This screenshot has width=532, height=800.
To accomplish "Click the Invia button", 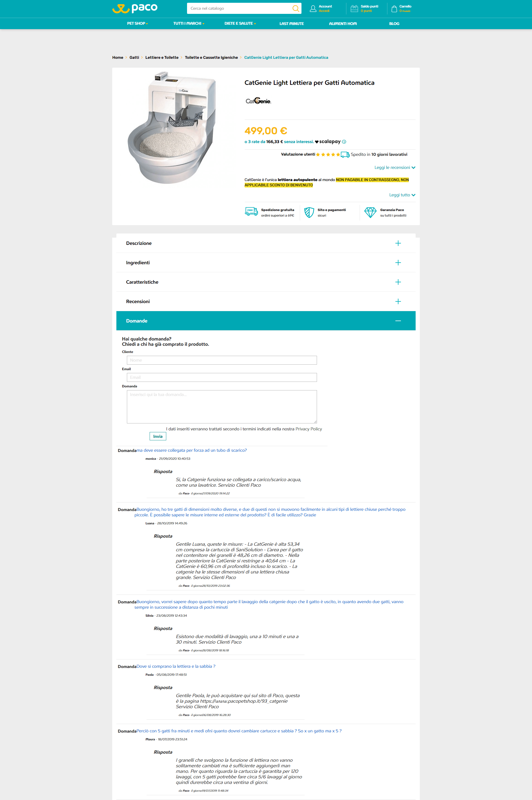I will click(x=158, y=436).
